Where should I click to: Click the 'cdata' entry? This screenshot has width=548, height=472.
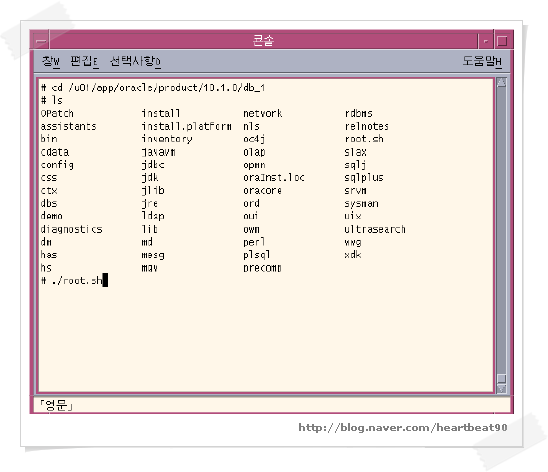(55, 152)
